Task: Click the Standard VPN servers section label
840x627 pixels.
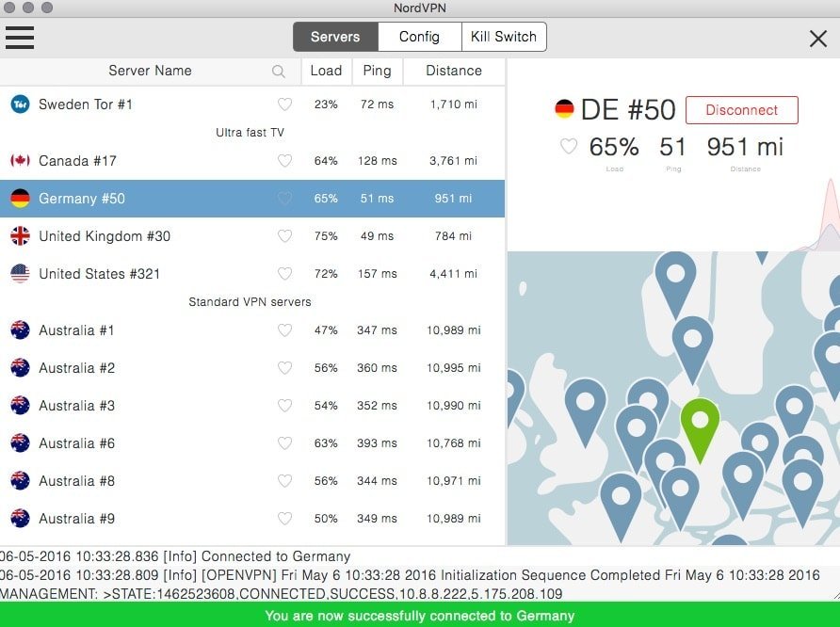Action: click(250, 301)
